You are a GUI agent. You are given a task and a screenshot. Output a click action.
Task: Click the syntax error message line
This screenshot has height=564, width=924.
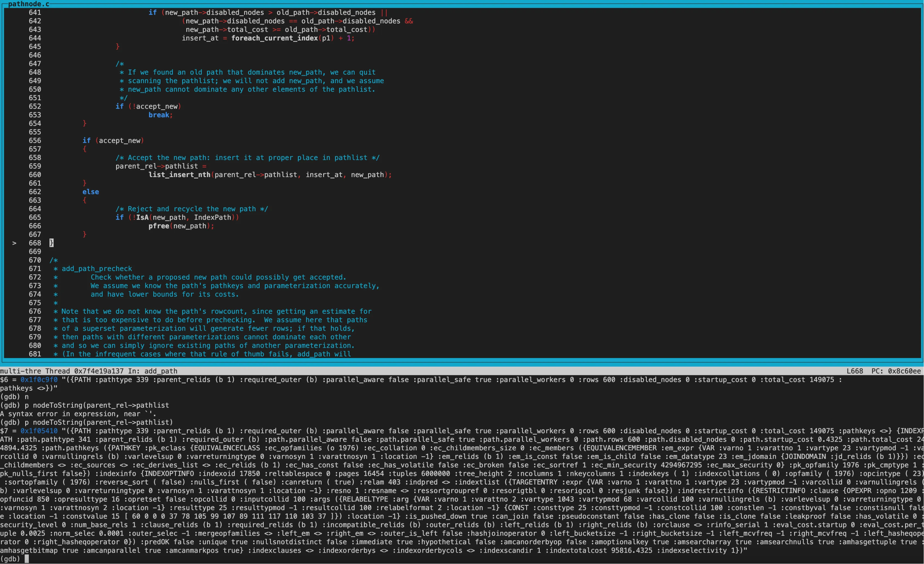[x=78, y=414]
